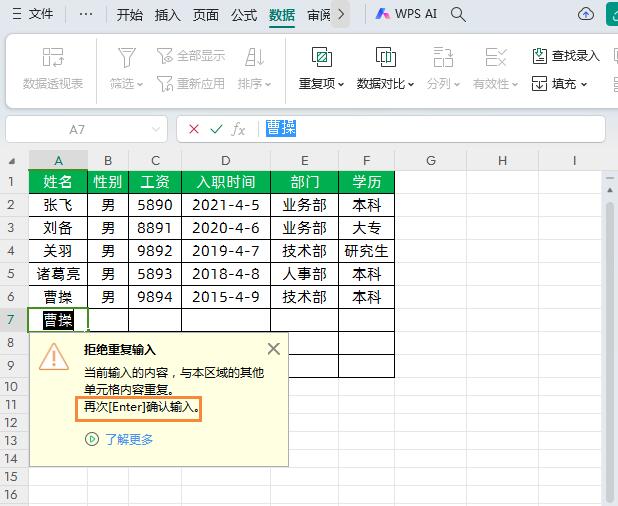Click the fx insert function icon
The width and height of the screenshot is (618, 506).
pos(238,129)
